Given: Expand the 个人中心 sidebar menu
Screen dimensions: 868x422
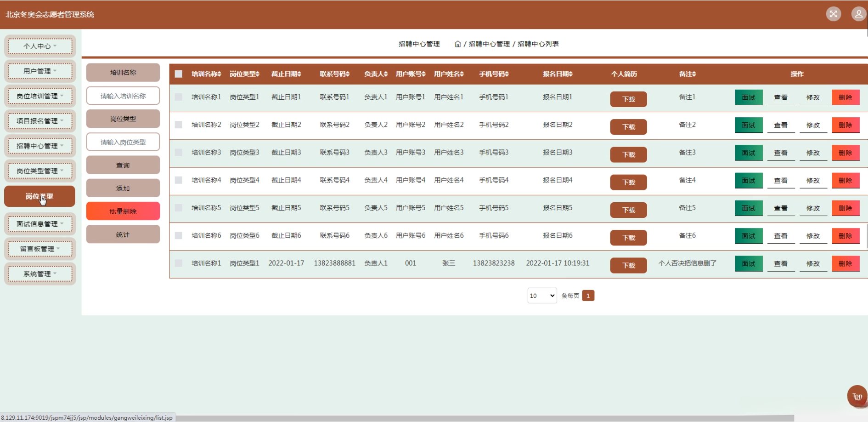Looking at the screenshot, I should (40, 46).
